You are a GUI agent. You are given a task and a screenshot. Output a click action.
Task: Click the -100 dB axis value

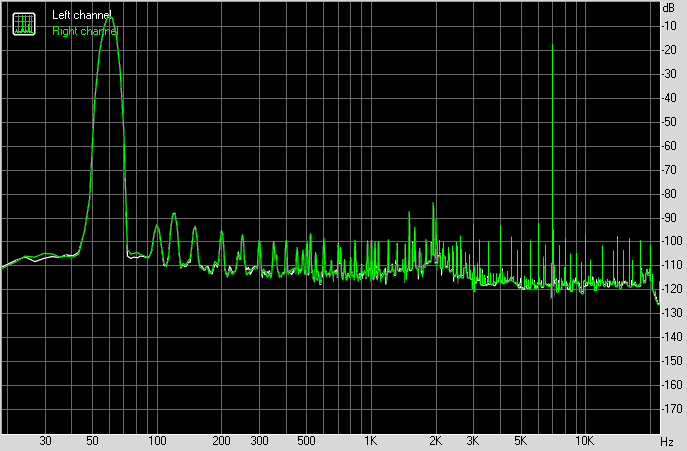tap(671, 241)
